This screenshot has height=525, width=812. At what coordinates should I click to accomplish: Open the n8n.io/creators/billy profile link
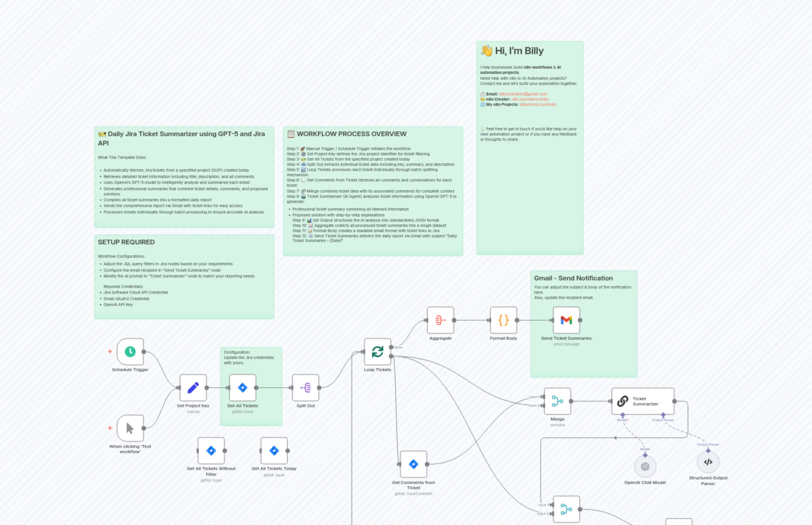point(530,99)
